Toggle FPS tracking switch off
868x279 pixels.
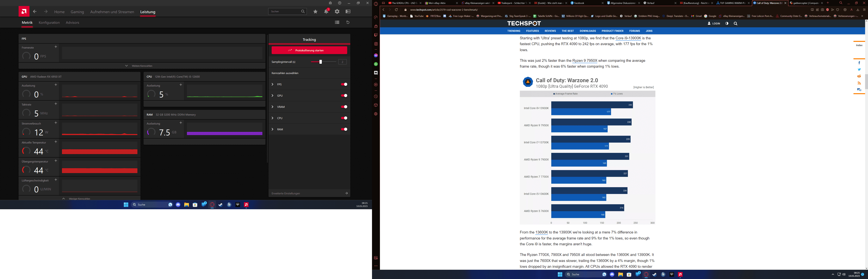click(x=344, y=84)
